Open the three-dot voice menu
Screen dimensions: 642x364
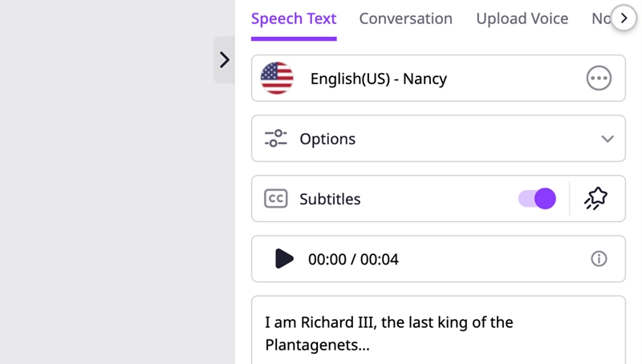coord(599,79)
